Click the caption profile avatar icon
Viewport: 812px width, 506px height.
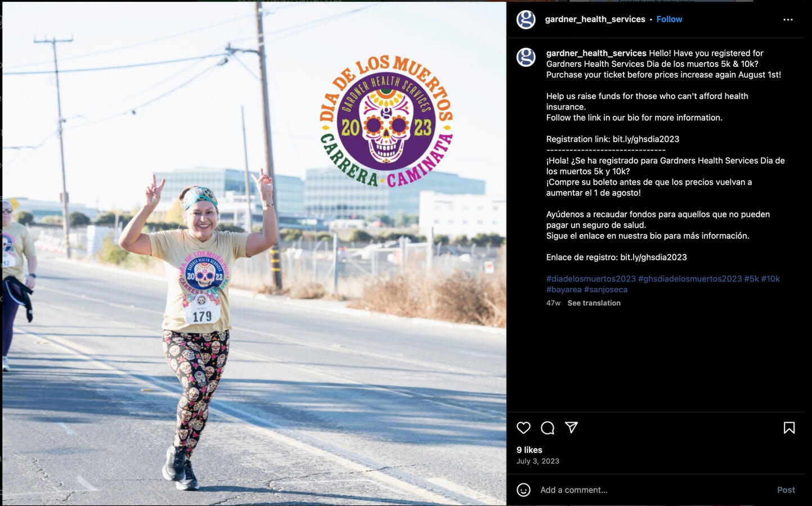526,57
